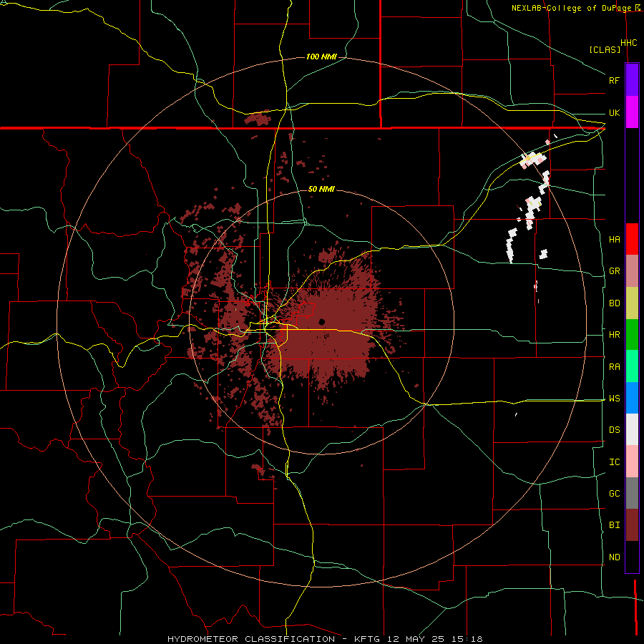Image resolution: width=644 pixels, height=644 pixels.
Task: Click the UK legend label
Action: click(x=614, y=112)
